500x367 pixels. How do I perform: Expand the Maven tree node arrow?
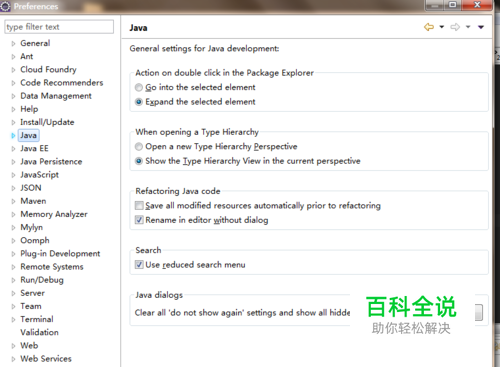pyautogui.click(x=13, y=201)
